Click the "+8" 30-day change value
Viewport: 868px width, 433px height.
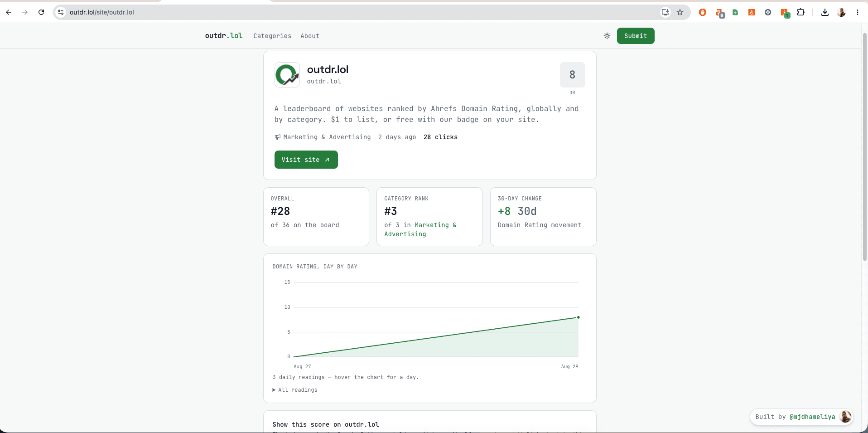click(x=504, y=211)
